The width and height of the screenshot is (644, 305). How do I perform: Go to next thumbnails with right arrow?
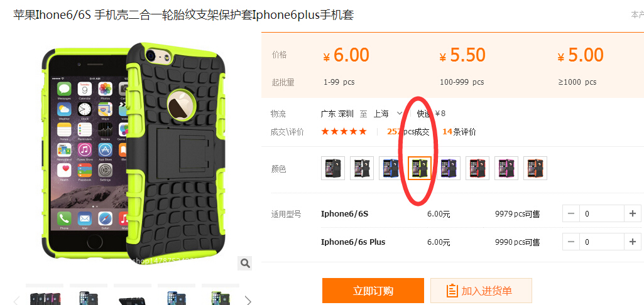(248, 300)
